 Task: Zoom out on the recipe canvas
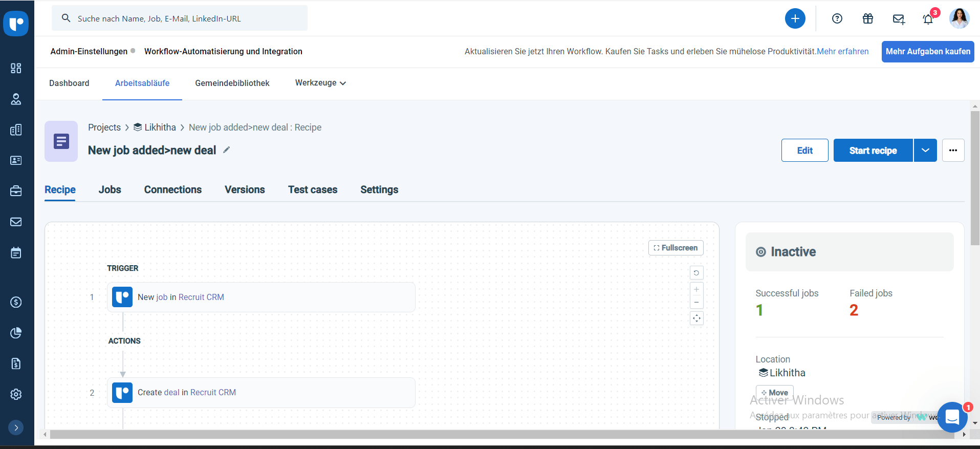(696, 302)
